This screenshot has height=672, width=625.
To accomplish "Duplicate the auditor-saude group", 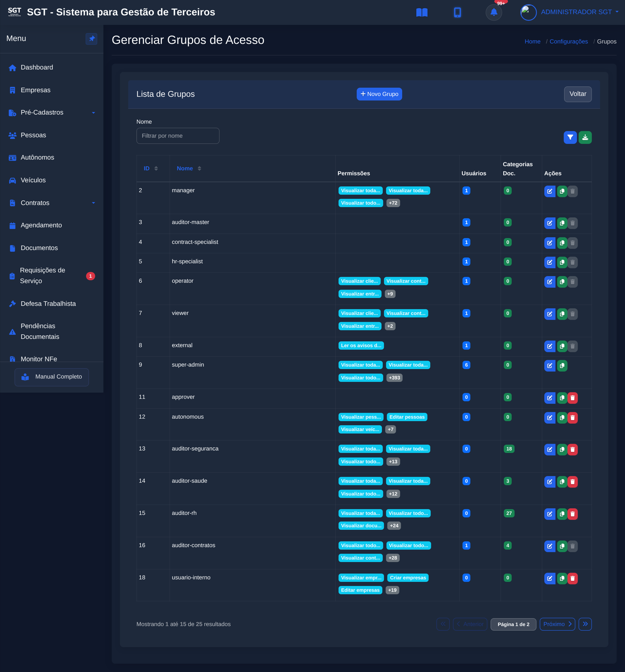I will pyautogui.click(x=562, y=482).
